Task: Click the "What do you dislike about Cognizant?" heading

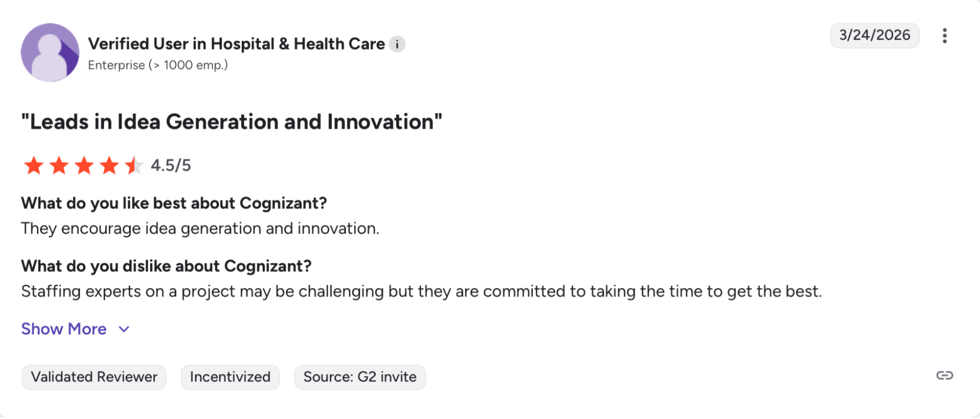Action: pyautogui.click(x=166, y=266)
